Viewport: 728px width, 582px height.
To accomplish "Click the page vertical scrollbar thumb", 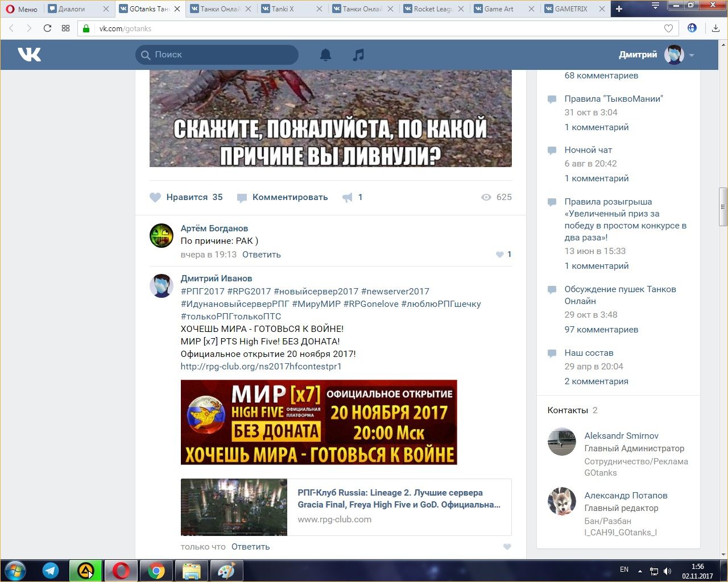I will (x=723, y=207).
